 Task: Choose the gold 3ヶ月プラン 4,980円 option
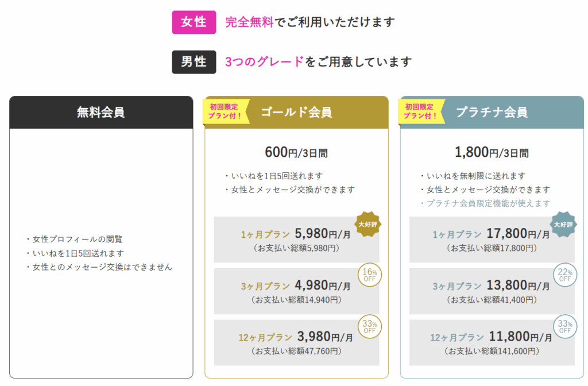click(296, 291)
